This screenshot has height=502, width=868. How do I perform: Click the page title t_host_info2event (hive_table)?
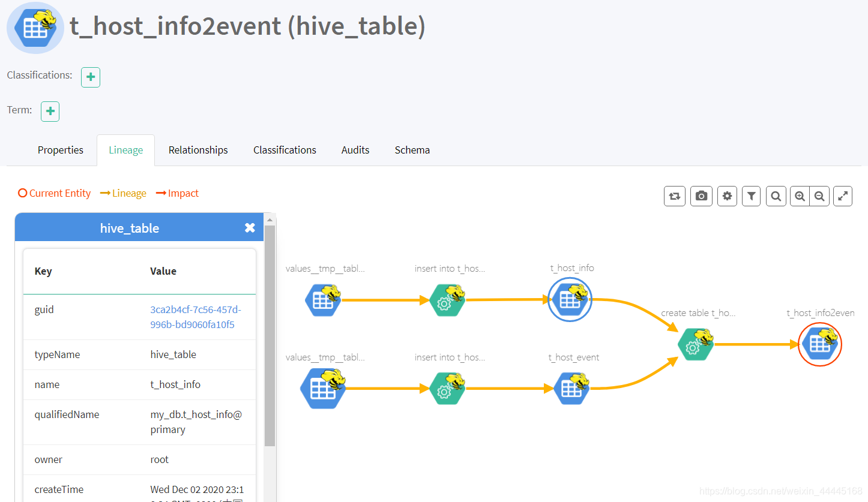[x=247, y=26]
